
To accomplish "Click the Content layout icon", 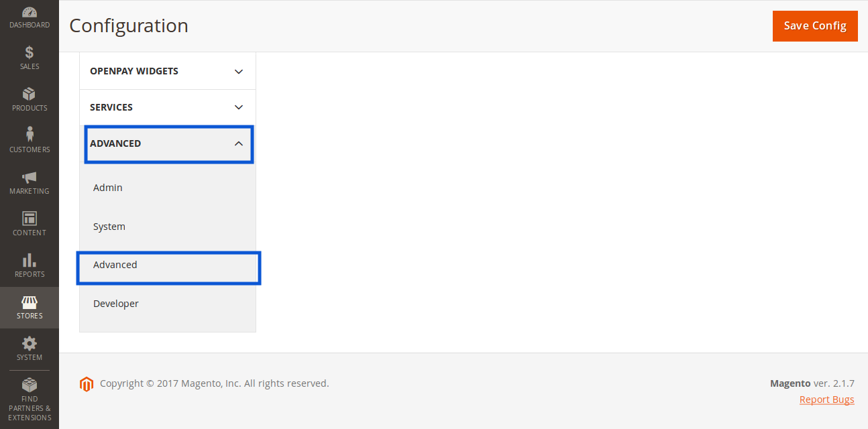I will click(30, 219).
